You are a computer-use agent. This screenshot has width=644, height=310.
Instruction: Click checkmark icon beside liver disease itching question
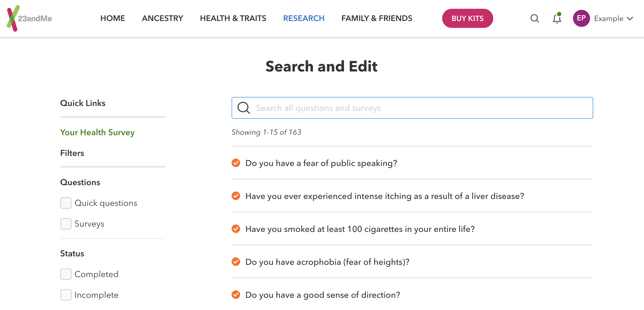pyautogui.click(x=236, y=196)
